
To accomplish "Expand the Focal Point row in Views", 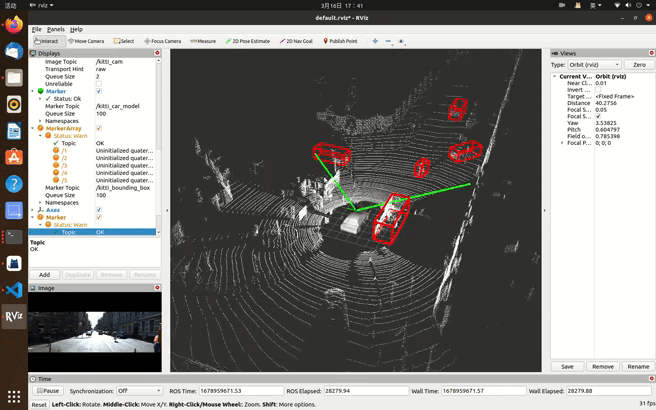I will pos(562,143).
